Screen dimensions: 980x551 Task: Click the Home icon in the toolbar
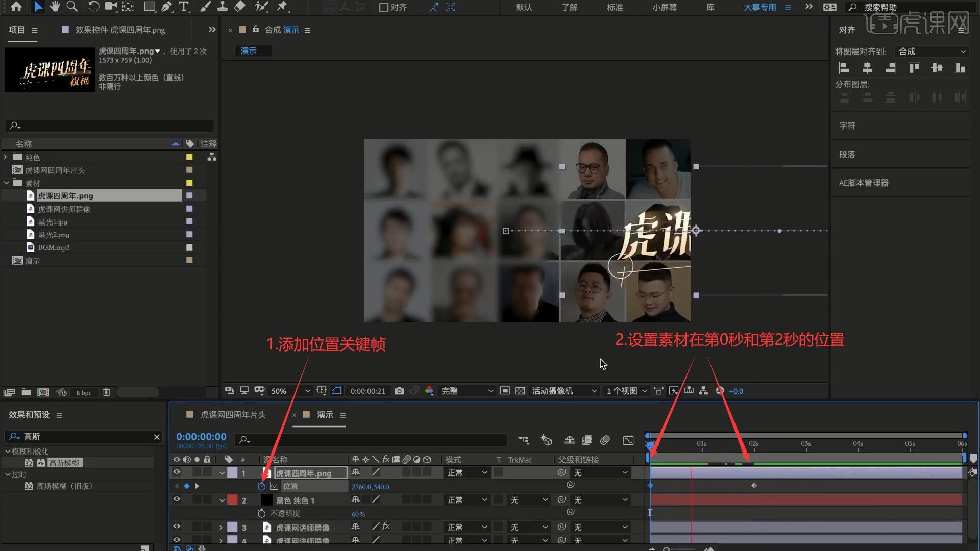(16, 7)
